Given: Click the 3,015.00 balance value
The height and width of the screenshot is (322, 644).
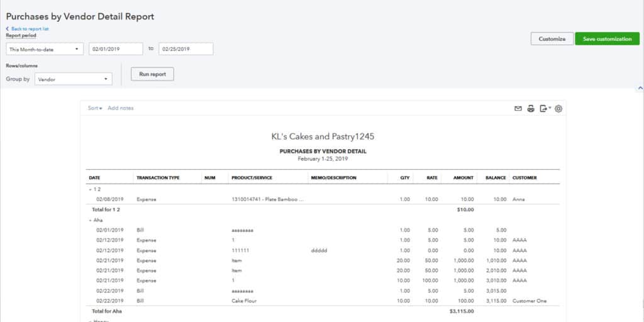Looking at the screenshot, I should (496, 291).
